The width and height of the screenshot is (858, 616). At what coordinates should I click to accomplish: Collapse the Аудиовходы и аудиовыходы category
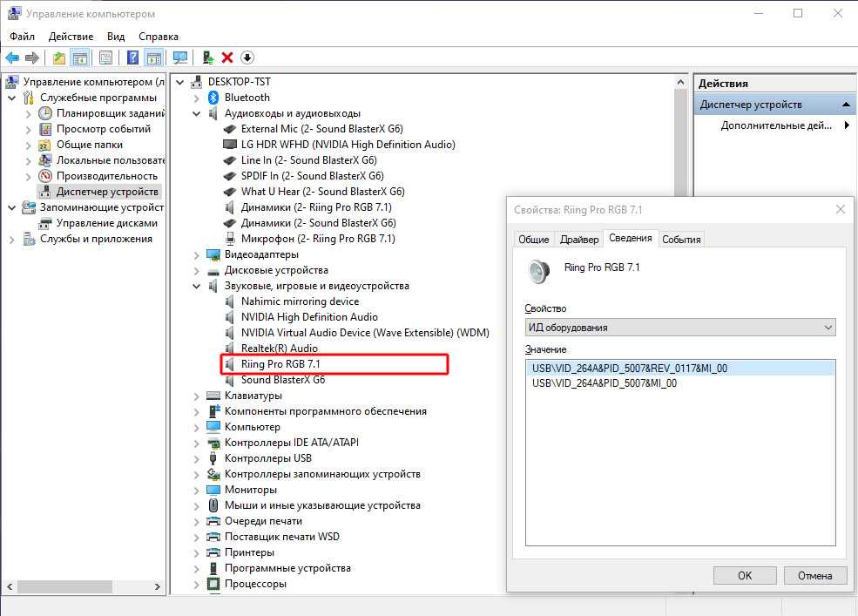point(195,113)
